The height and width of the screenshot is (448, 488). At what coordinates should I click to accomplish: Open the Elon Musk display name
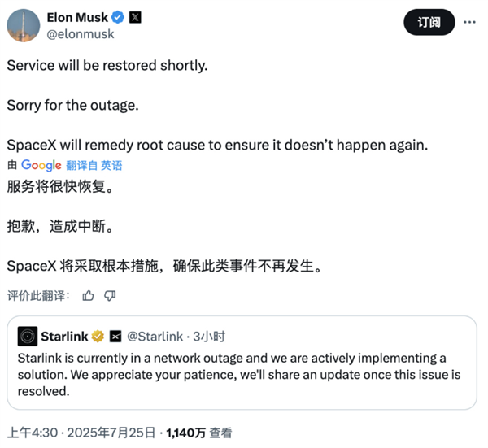pyautogui.click(x=79, y=17)
